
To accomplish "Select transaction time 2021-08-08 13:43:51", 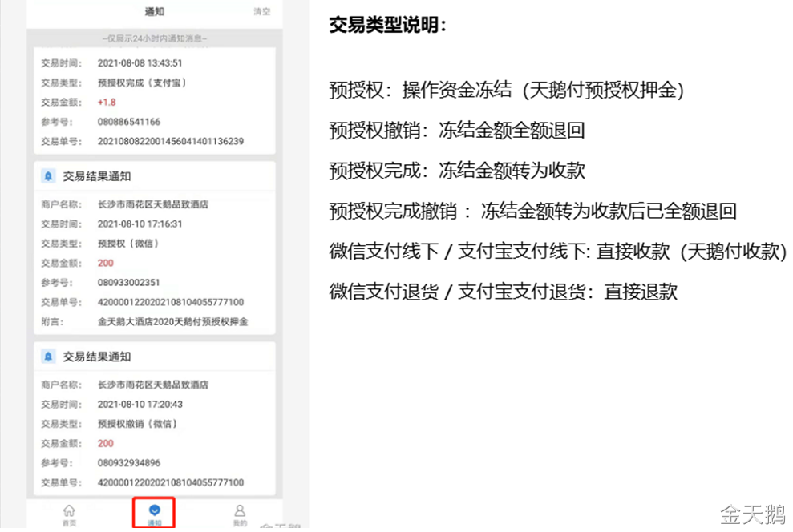I will point(140,63).
